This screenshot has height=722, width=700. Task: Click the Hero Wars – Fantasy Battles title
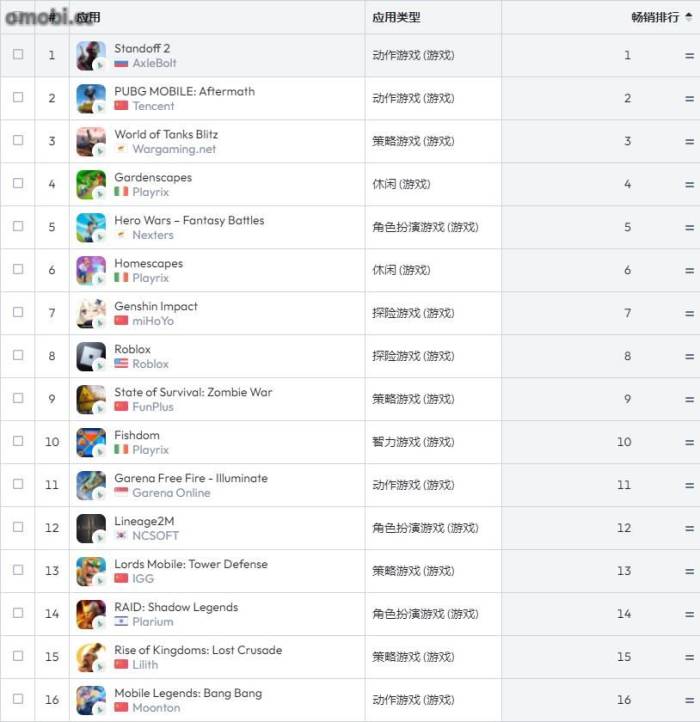189,221
